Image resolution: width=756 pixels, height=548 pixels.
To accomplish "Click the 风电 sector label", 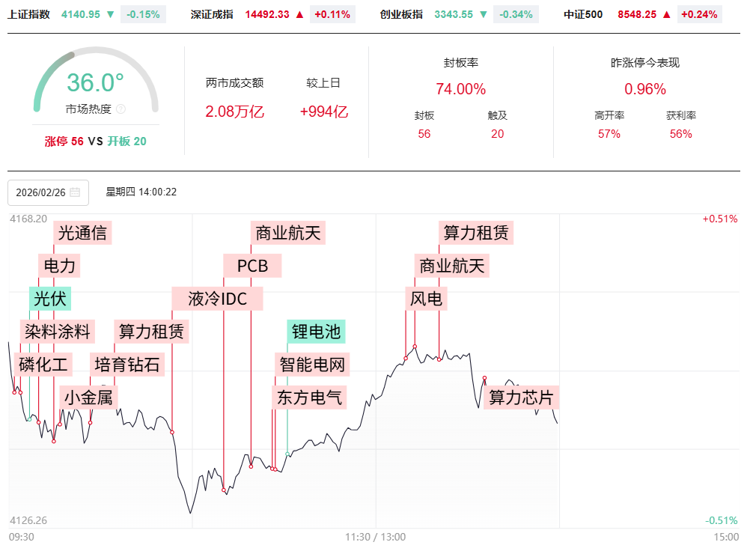I will (427, 299).
